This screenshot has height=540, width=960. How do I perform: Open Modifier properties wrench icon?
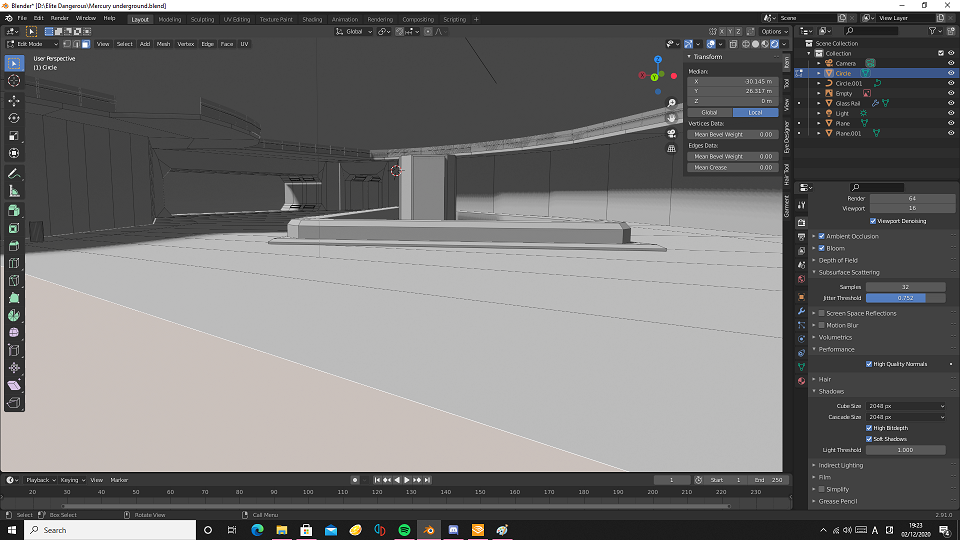[x=801, y=311]
